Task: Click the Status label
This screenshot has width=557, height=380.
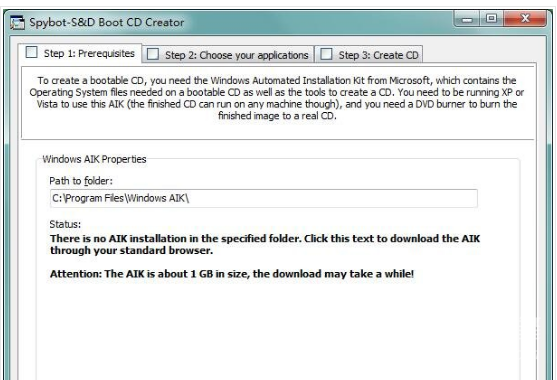Action: tap(65, 224)
